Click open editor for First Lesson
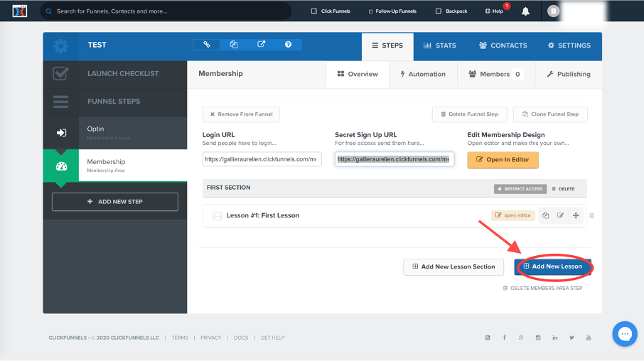 [x=513, y=215]
